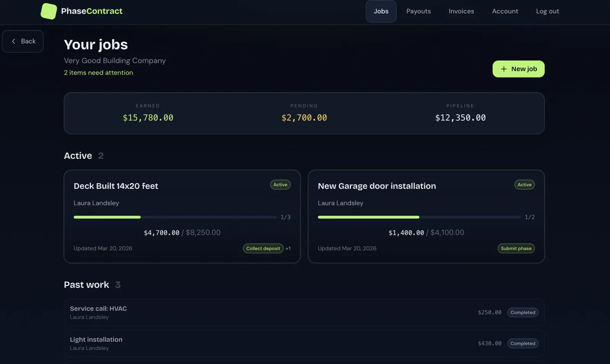The height and width of the screenshot is (364, 610).
Task: Click the Deck Built progress bar
Action: coord(175,217)
